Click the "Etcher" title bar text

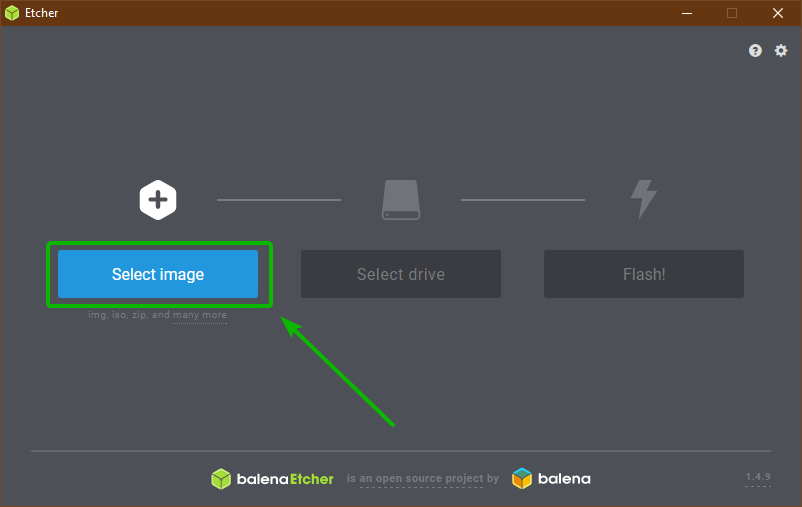41,13
